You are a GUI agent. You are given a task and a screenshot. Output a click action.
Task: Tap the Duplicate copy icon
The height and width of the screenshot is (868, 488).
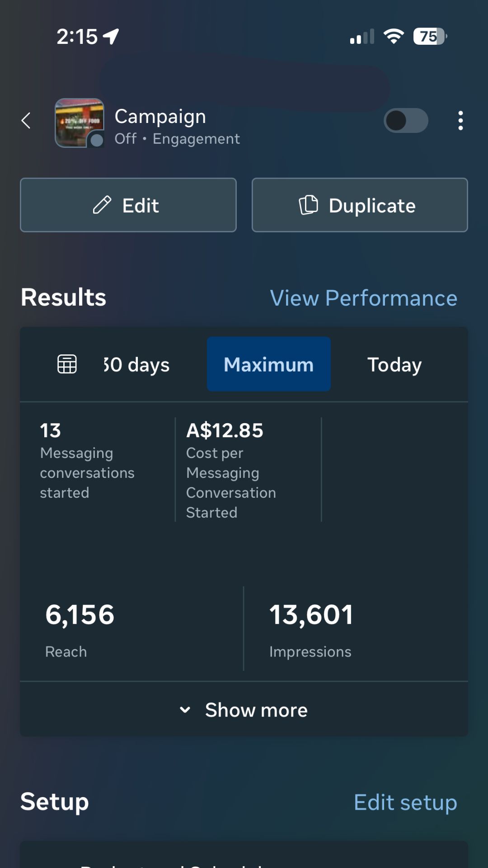click(309, 205)
